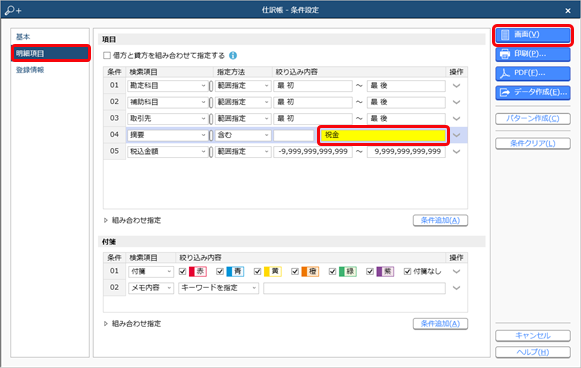Expand 組み合わせ指定 in the 付箋 section
Viewport: 581px width, 368px height.
[x=106, y=324]
